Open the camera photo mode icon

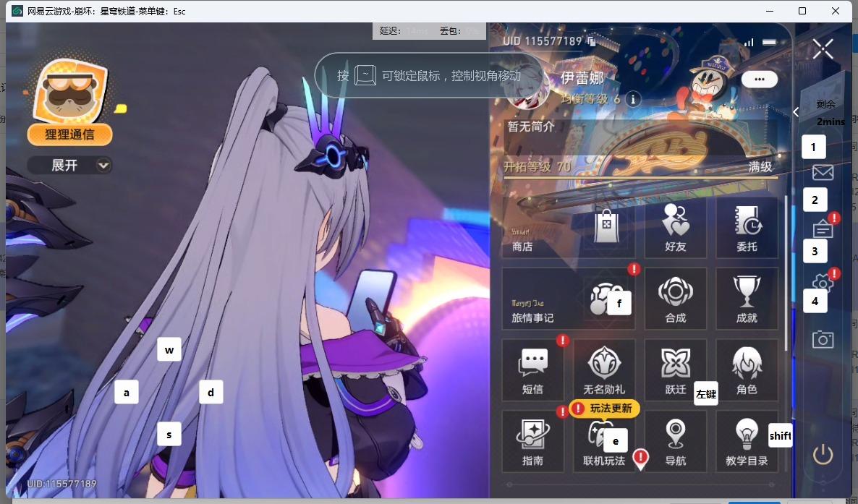coord(823,339)
